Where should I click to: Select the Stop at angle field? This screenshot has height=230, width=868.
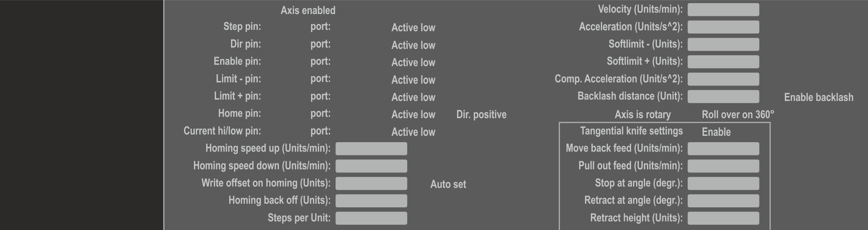pos(723,183)
